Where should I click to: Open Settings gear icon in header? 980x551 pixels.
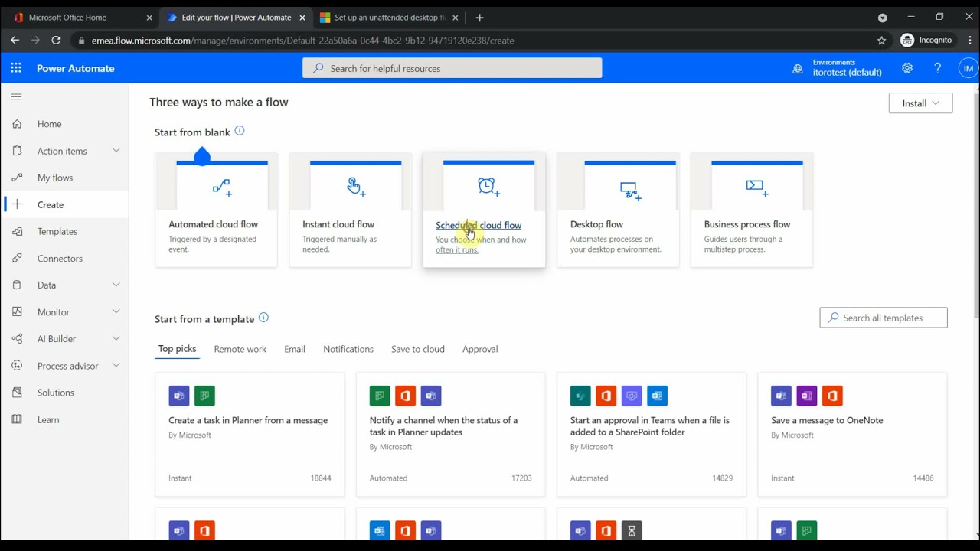click(x=907, y=68)
